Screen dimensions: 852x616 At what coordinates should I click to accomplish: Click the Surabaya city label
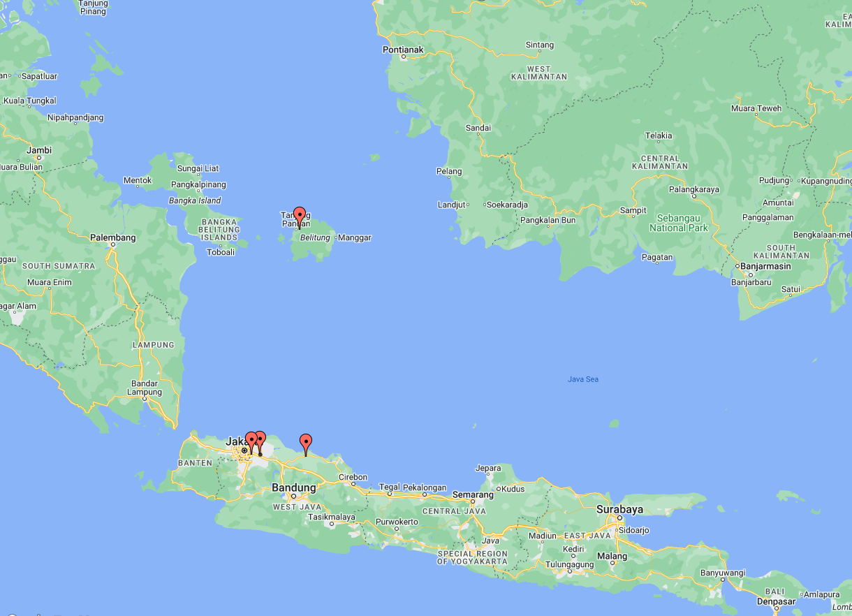619,509
